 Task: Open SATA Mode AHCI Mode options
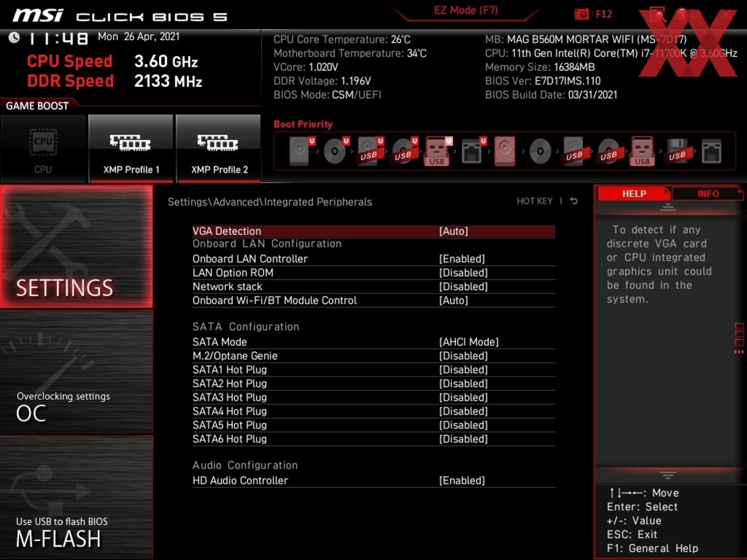(469, 342)
